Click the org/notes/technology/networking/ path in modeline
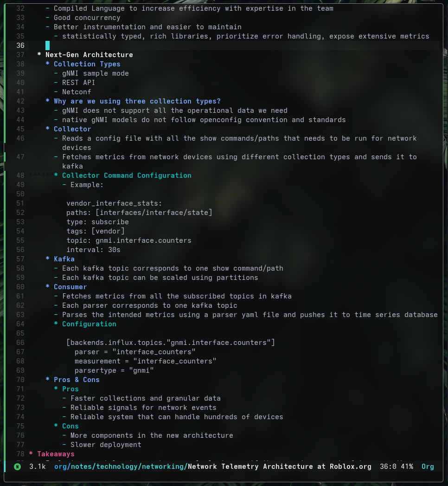448x486 pixels. coord(121,467)
